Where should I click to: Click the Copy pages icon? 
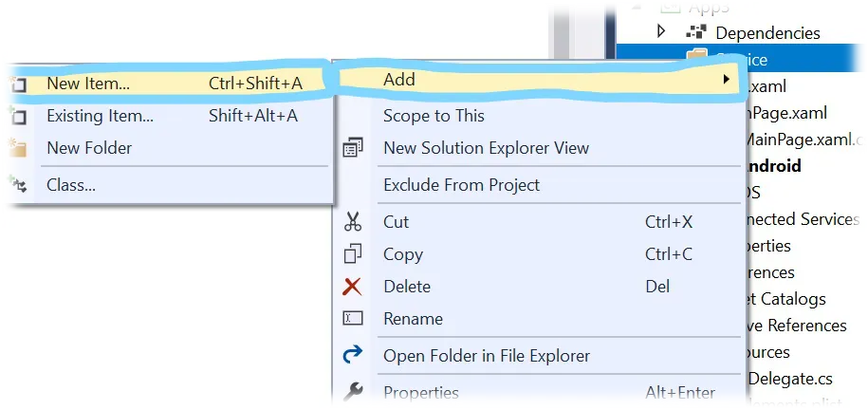[353, 254]
